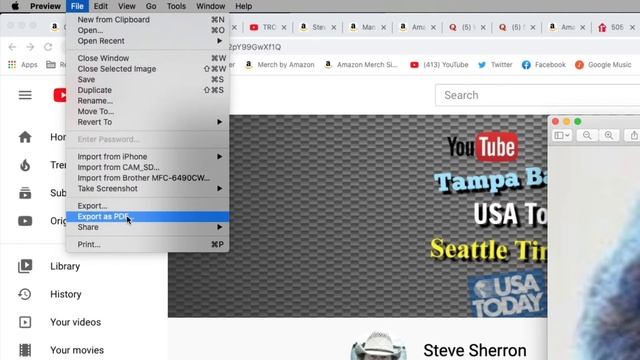The width and height of the screenshot is (640, 360).
Task: Open the YouTube hamburger guide menu
Action: tap(25, 95)
